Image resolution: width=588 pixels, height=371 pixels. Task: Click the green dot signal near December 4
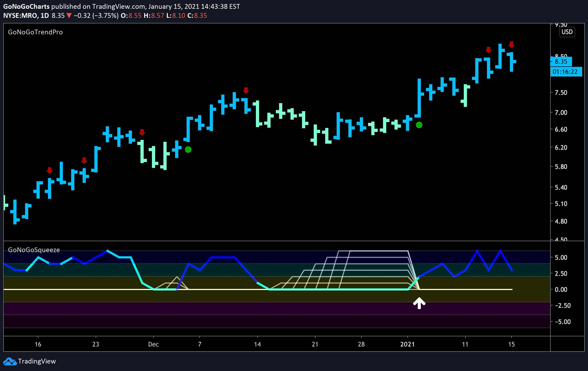pyautogui.click(x=188, y=150)
